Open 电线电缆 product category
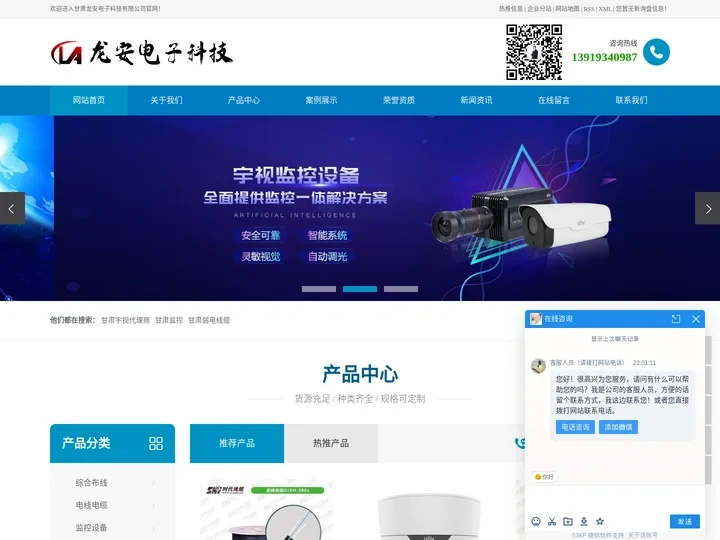 click(91, 505)
